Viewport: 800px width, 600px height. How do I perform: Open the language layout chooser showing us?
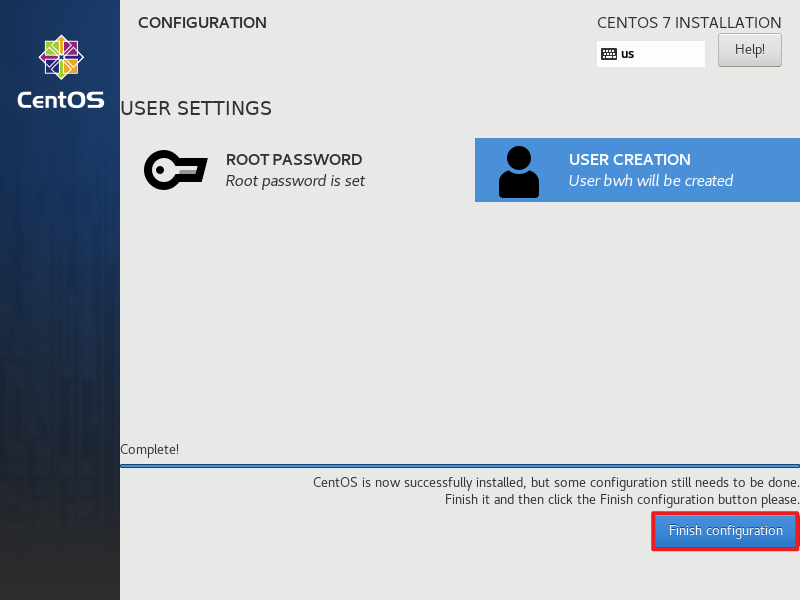(650, 53)
